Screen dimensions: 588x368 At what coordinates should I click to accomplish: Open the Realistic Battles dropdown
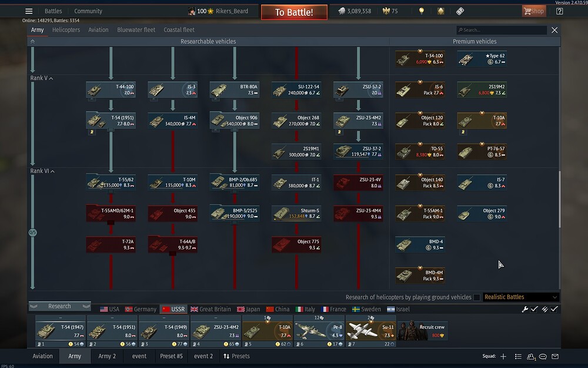(521, 297)
